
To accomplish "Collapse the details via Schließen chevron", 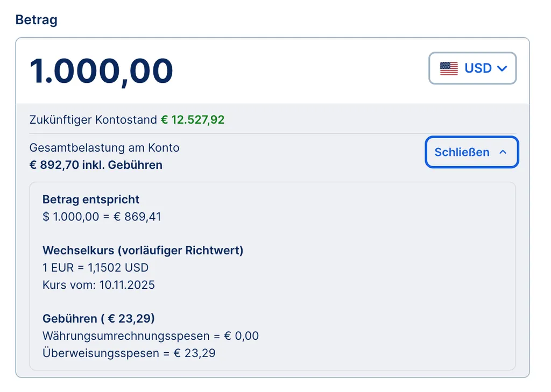I will point(504,152).
